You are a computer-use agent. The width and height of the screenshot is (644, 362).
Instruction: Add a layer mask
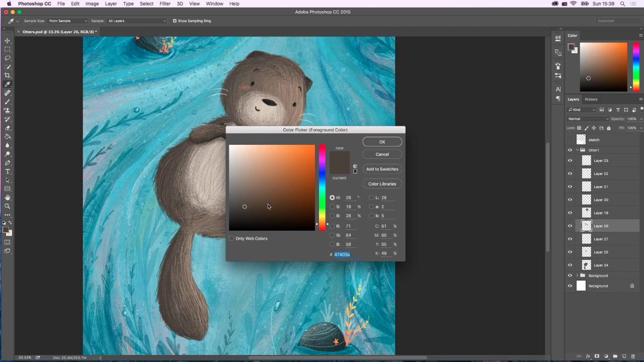[x=597, y=356]
